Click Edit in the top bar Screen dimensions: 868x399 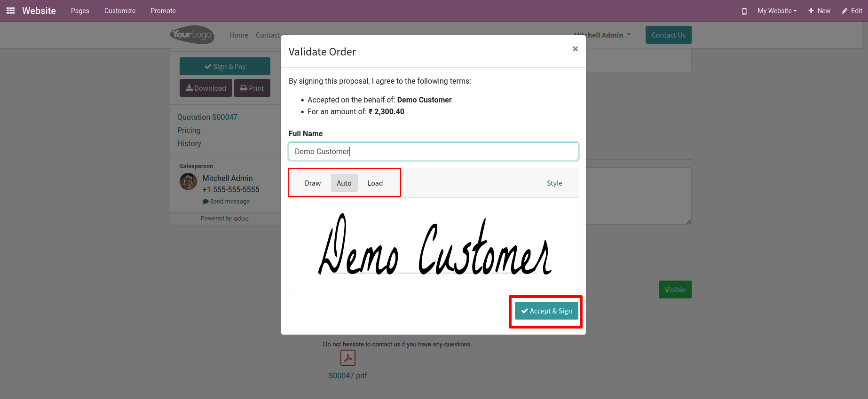[852, 11]
